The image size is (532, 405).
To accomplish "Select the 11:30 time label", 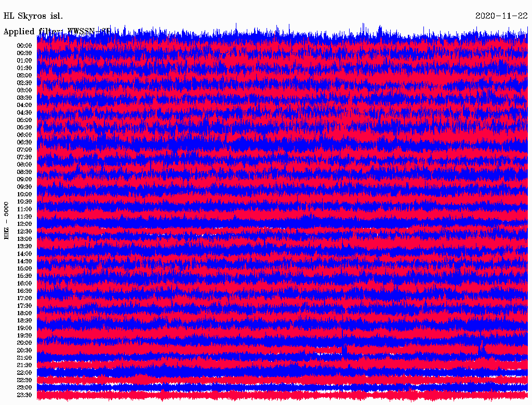I will 24,217.
